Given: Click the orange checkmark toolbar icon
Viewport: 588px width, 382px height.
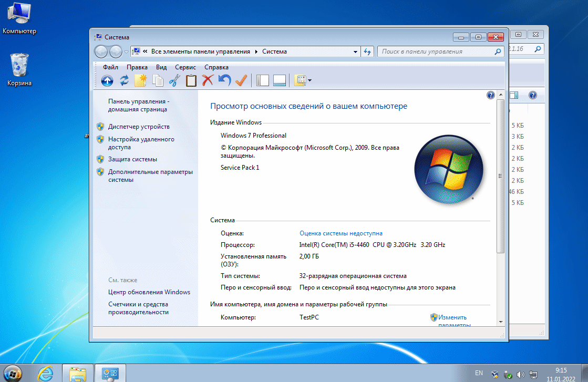Looking at the screenshot, I should (x=241, y=80).
